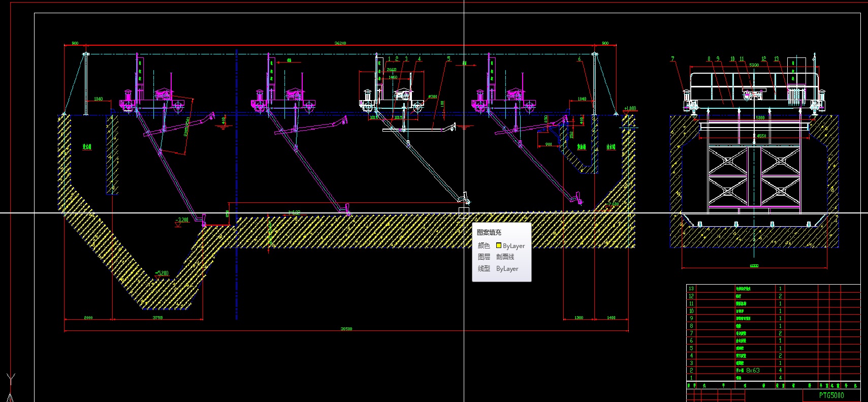Select the 36200 overall dimension text
The width and height of the screenshot is (868, 402).
[340, 43]
